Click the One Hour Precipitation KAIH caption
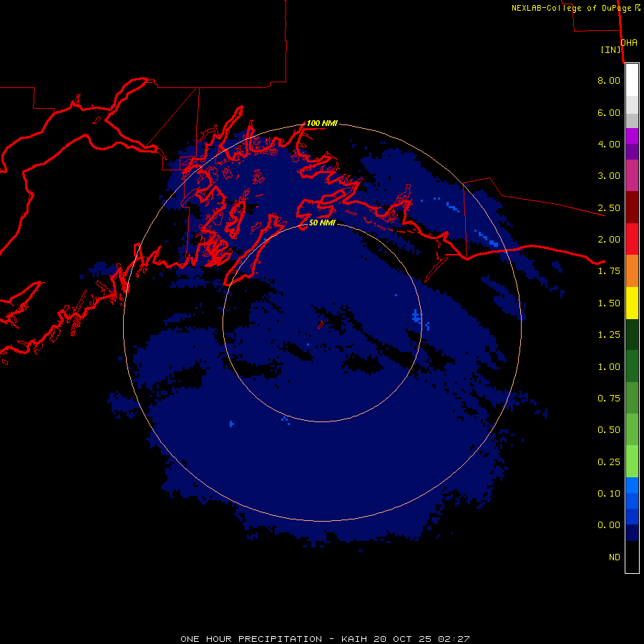This screenshot has width=644, height=644. click(325, 639)
